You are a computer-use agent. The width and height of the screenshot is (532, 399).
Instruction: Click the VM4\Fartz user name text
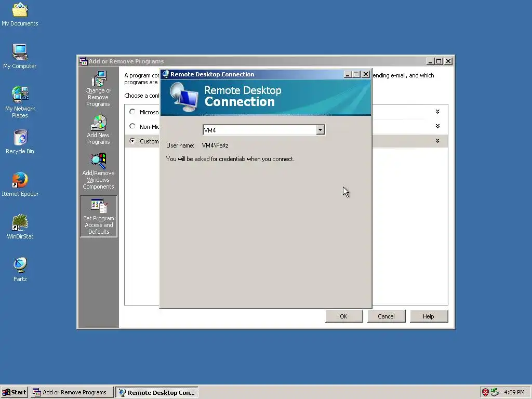pyautogui.click(x=215, y=145)
